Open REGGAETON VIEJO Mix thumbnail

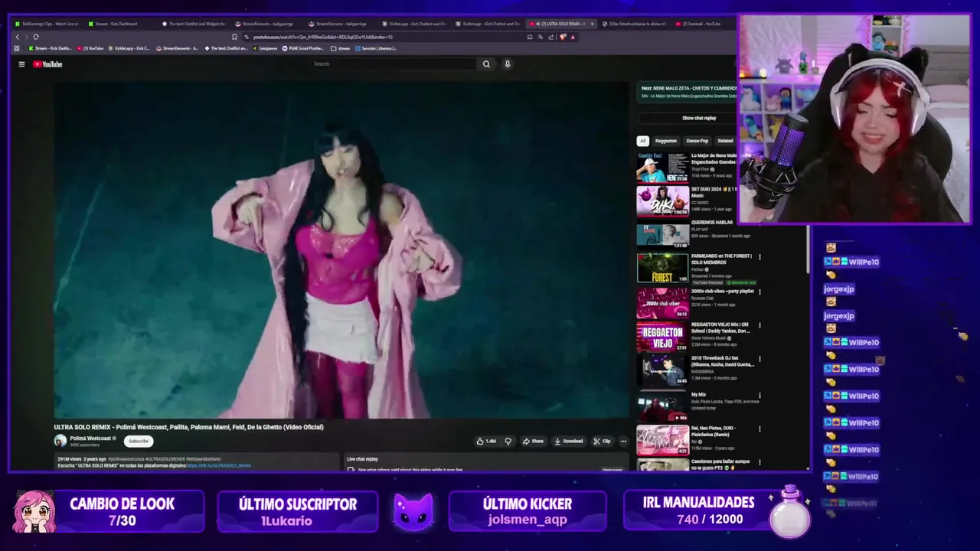(x=663, y=337)
